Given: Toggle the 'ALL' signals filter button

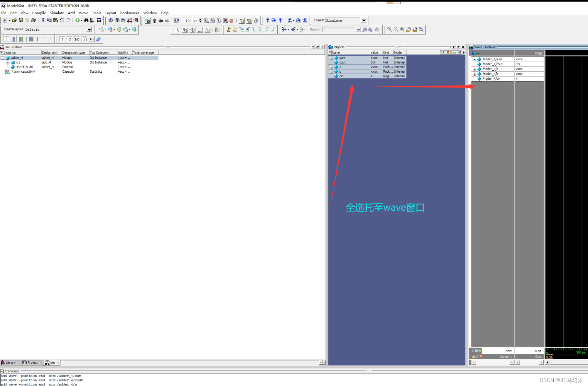Looking at the screenshot, I should point(92,39).
